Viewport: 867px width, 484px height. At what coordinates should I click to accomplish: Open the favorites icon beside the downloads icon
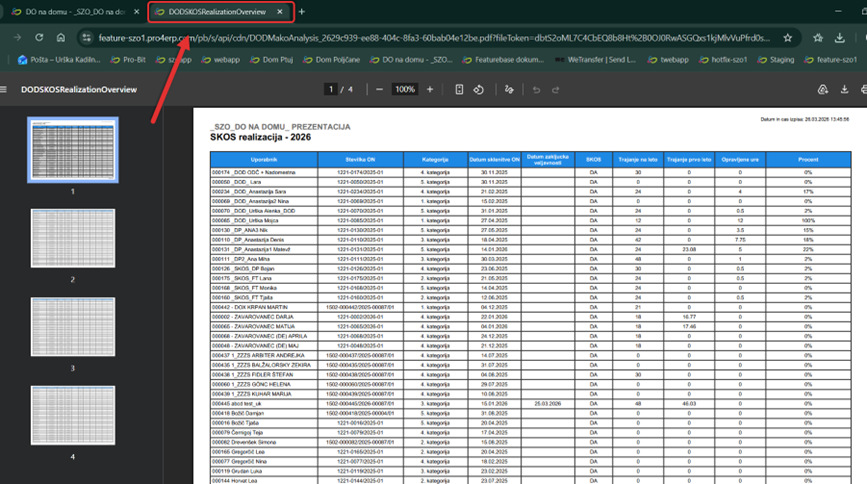pyautogui.click(x=818, y=38)
